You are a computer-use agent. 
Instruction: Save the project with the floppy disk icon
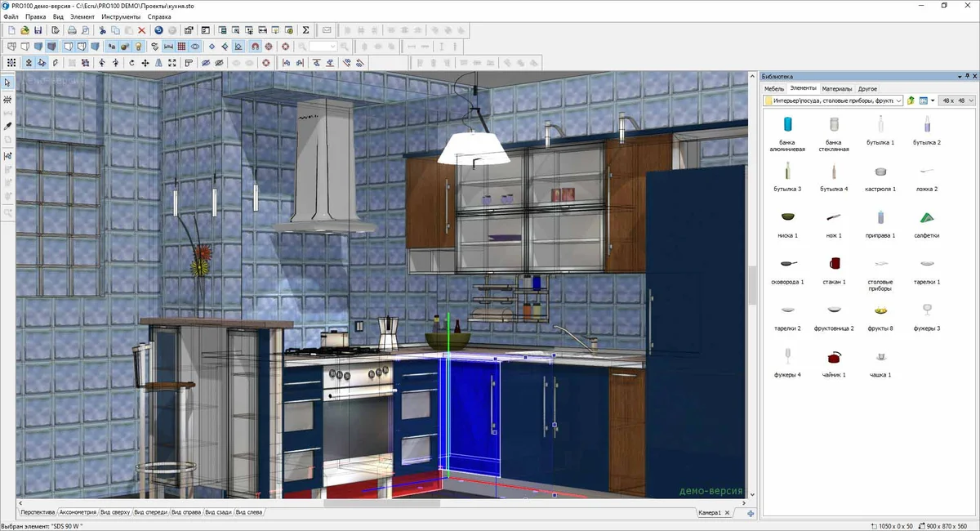click(38, 30)
